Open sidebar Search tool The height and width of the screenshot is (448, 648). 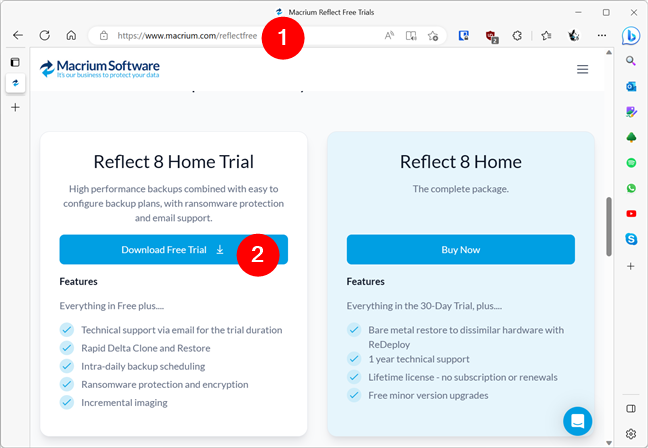(631, 61)
